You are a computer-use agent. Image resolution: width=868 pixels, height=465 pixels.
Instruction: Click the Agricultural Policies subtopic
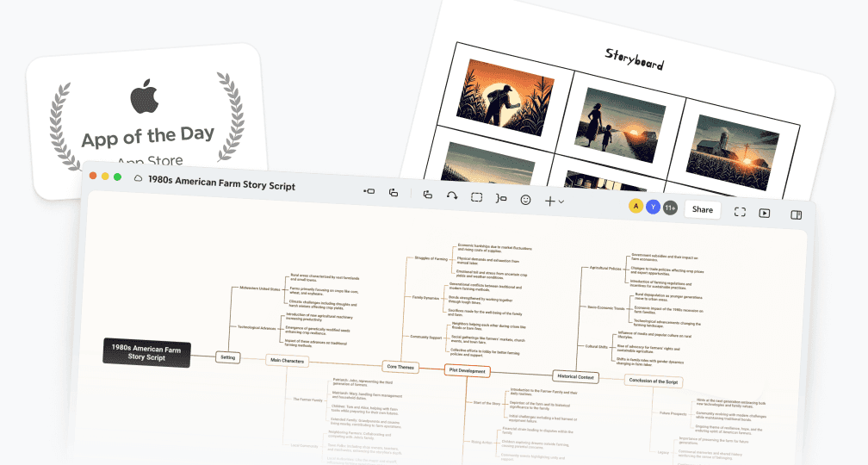(605, 268)
